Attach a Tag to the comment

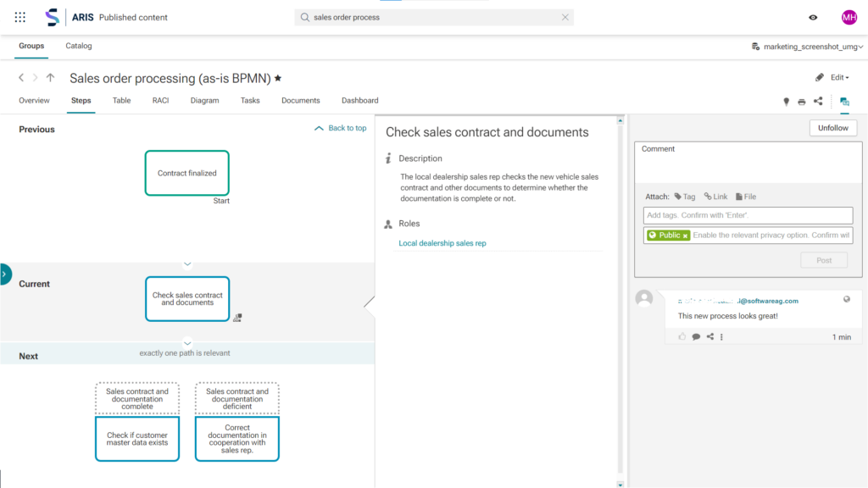pyautogui.click(x=685, y=196)
